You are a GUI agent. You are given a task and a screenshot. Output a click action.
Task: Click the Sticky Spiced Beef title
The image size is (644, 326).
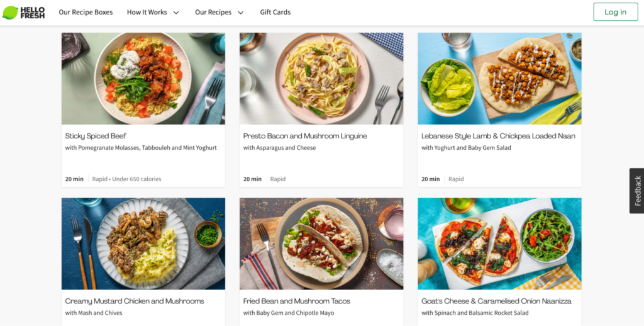click(x=96, y=136)
